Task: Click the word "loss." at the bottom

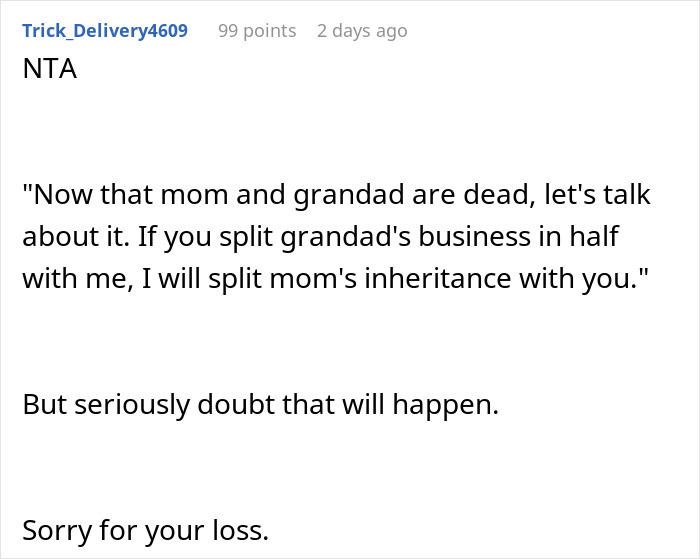Action: point(241,530)
